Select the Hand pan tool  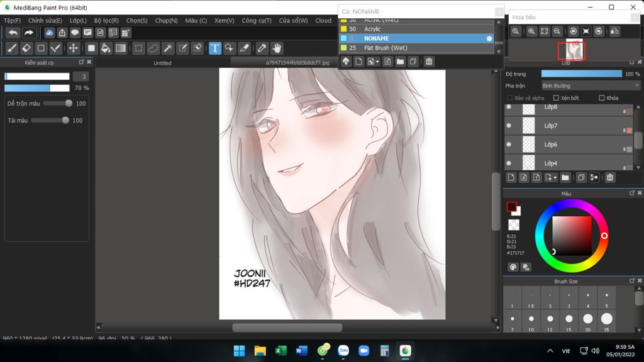[x=277, y=48]
